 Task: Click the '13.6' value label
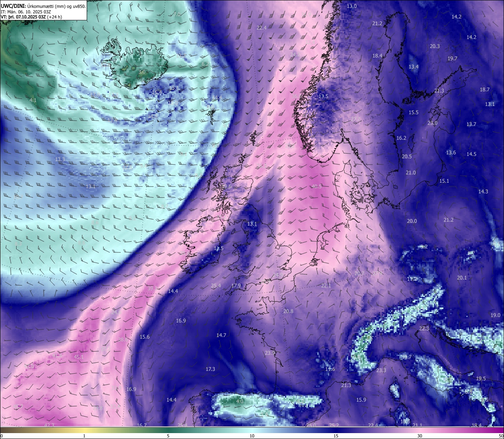point(451,152)
